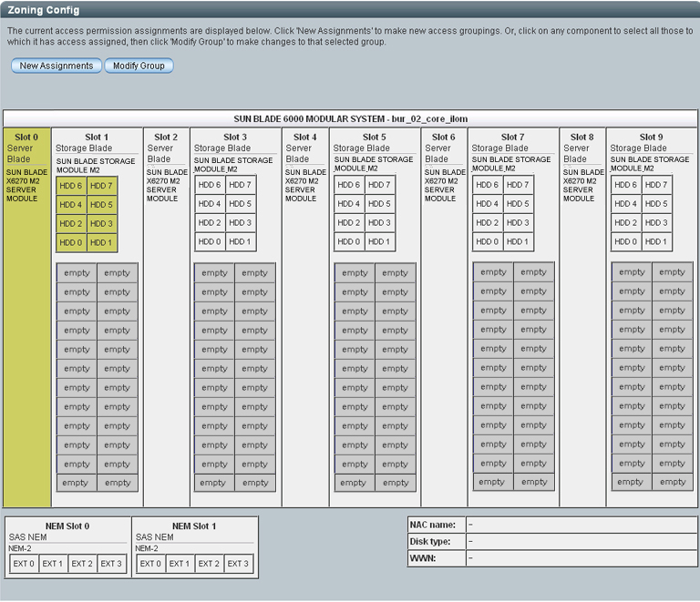Select HDD 1 in Slot 7
This screenshot has height=602, width=700.
(518, 241)
